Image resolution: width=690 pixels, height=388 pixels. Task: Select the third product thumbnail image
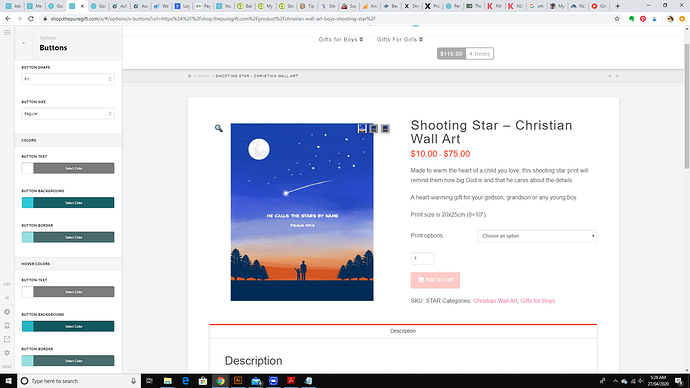click(385, 128)
